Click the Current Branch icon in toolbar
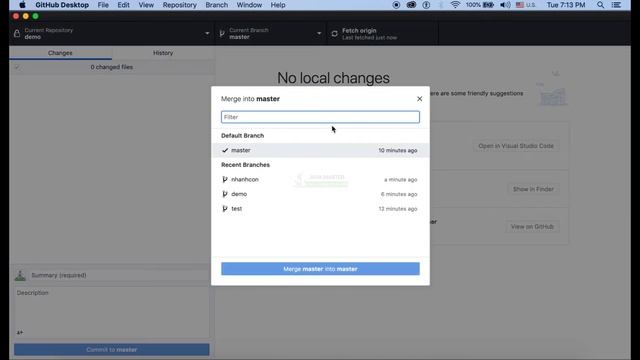 click(222, 33)
